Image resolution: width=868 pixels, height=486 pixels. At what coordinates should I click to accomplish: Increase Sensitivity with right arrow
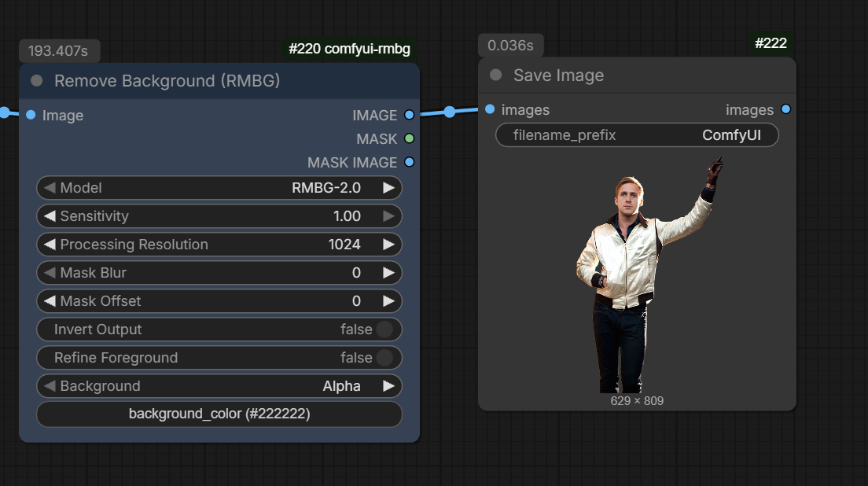[x=388, y=216]
